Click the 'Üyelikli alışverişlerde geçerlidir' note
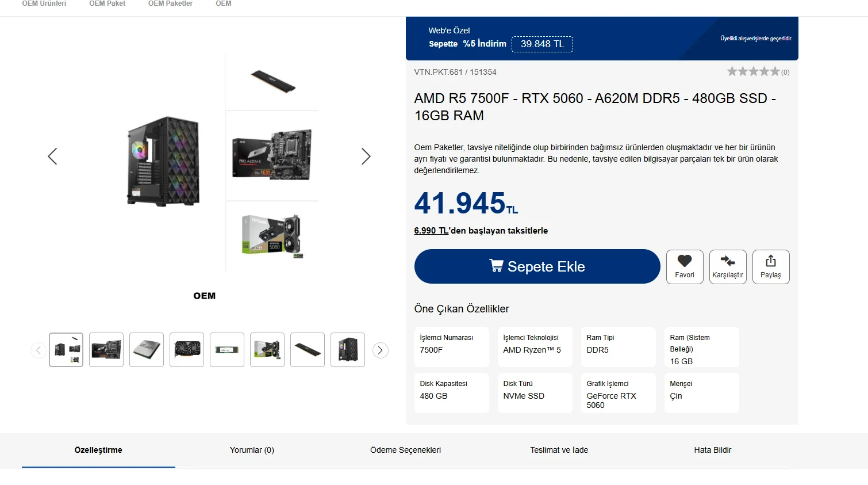Viewport: 868px width, 485px height. 756,39
